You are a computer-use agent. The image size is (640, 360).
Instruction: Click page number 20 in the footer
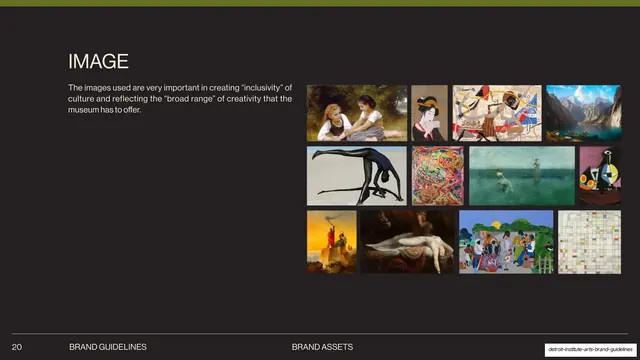(x=17, y=347)
